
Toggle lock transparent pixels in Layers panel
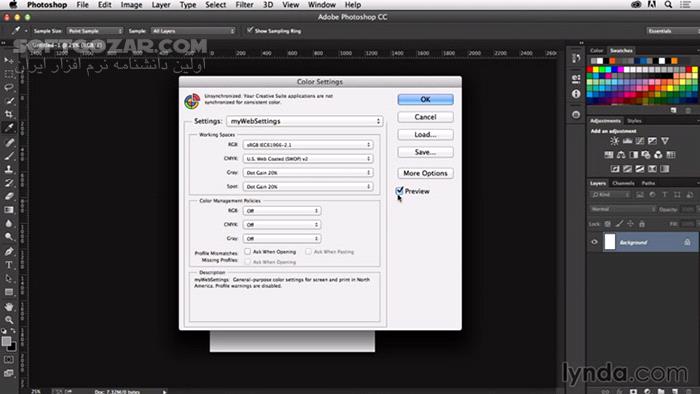608,224
